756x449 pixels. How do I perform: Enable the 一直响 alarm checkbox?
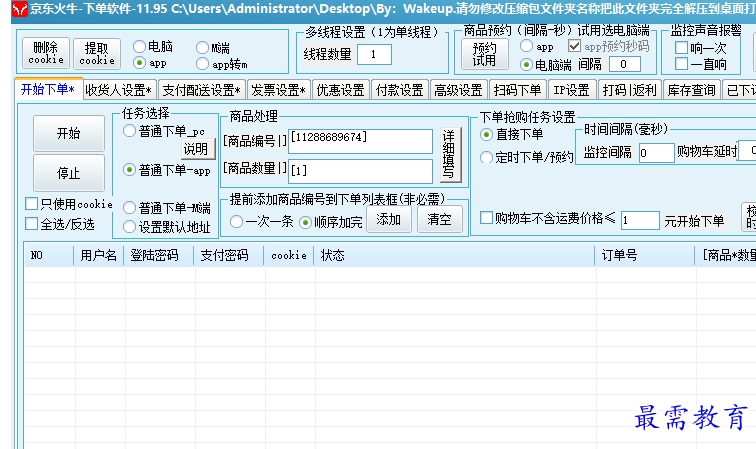coord(681,64)
